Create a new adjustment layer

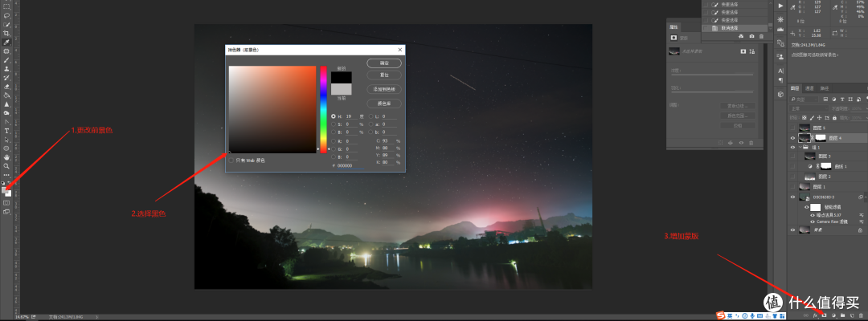pyautogui.click(x=833, y=315)
